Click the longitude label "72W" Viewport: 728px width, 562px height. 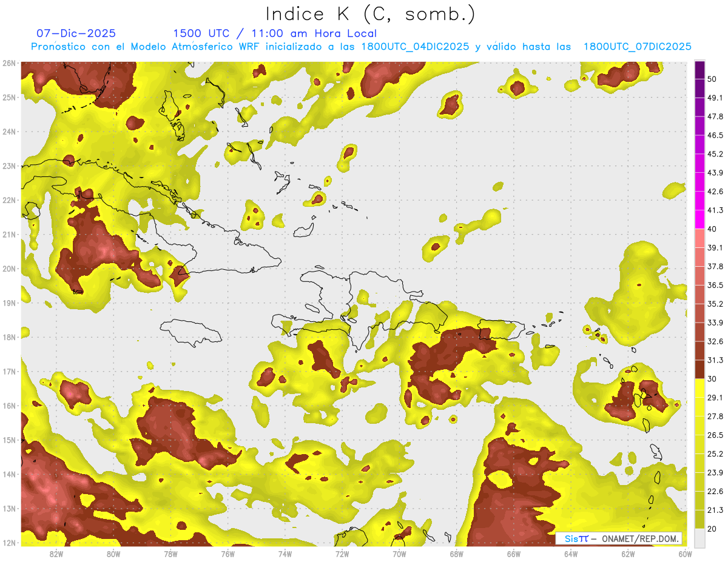pyautogui.click(x=342, y=554)
